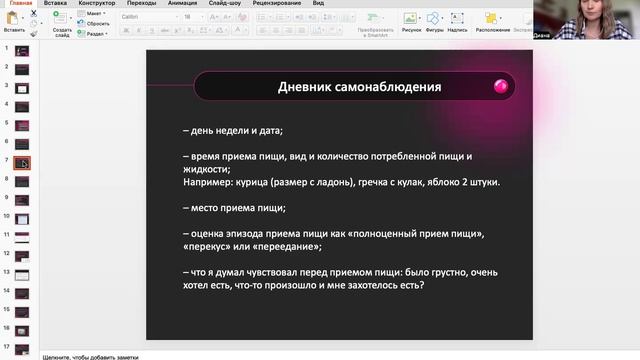Screen dimensions: 640x360
Task: Select slide 16 thumbnail
Action: pyautogui.click(x=22, y=331)
